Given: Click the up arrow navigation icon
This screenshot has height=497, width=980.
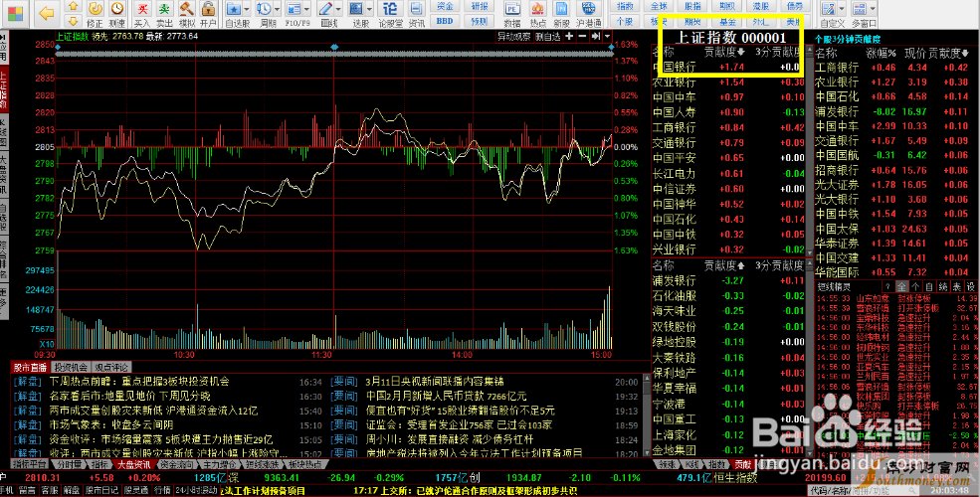Looking at the screenshot, I should tap(73, 7).
